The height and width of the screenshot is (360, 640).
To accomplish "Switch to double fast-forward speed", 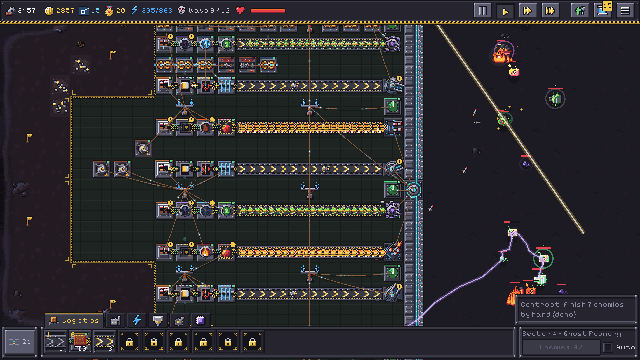I will pos(527,10).
